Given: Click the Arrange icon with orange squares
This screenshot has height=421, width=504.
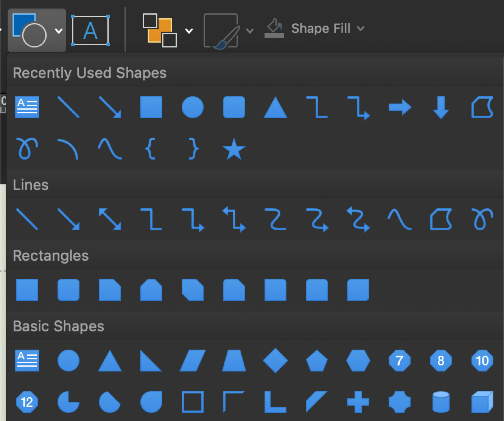Looking at the screenshot, I should coord(160,30).
